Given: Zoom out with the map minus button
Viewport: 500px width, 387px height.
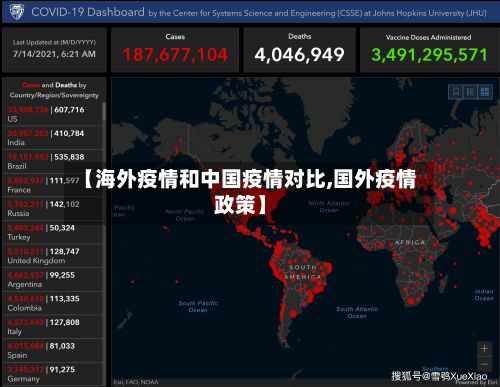Looking at the screenshot, I should tap(484, 364).
